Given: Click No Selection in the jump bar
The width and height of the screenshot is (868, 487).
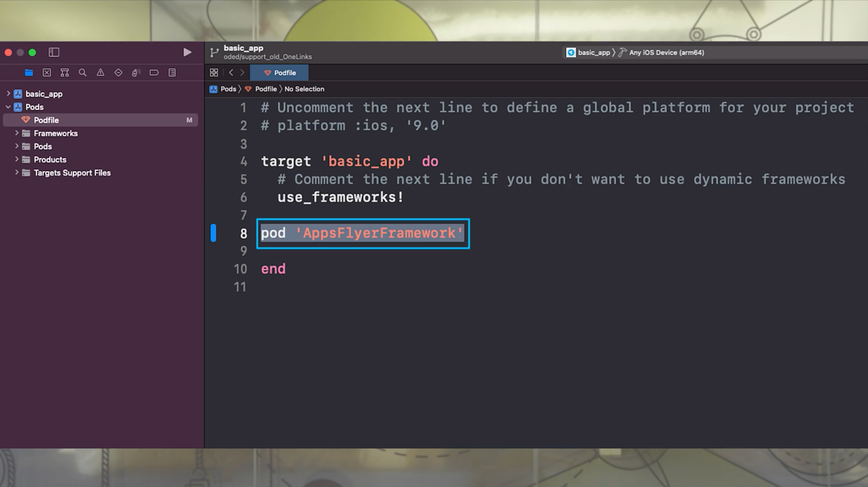Looking at the screenshot, I should [x=304, y=89].
